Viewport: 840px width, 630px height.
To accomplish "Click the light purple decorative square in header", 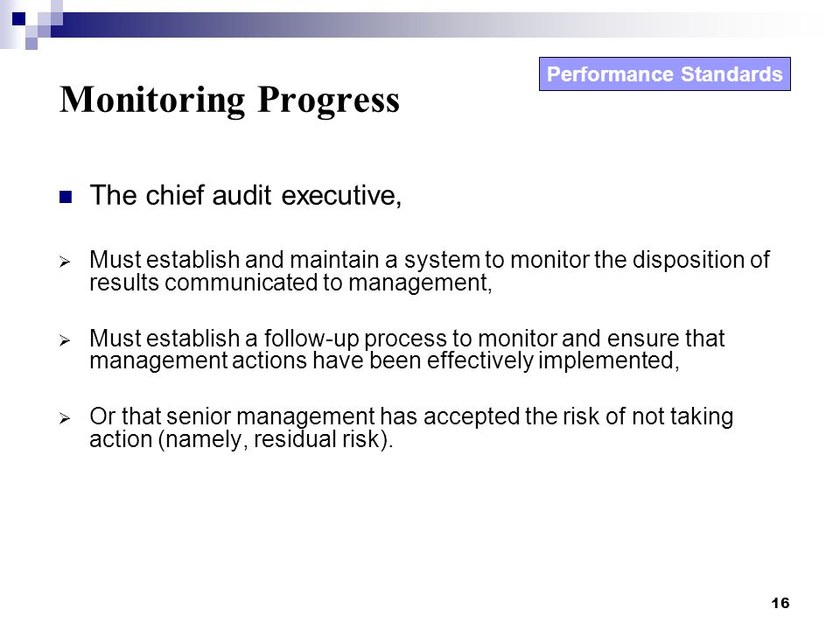I will [x=31, y=44].
